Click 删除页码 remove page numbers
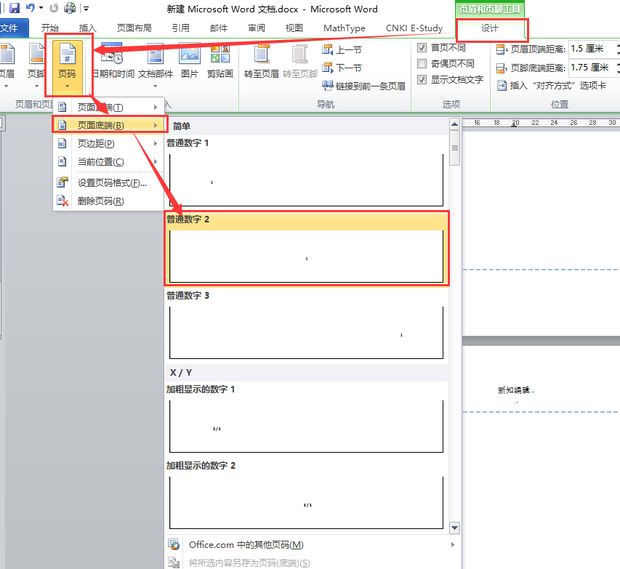 click(100, 201)
